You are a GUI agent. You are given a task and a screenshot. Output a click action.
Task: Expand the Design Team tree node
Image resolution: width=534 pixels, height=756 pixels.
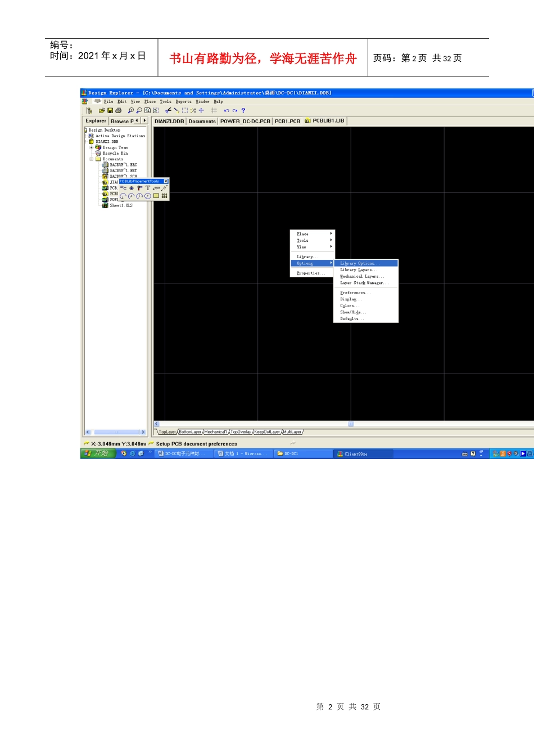[x=91, y=148]
